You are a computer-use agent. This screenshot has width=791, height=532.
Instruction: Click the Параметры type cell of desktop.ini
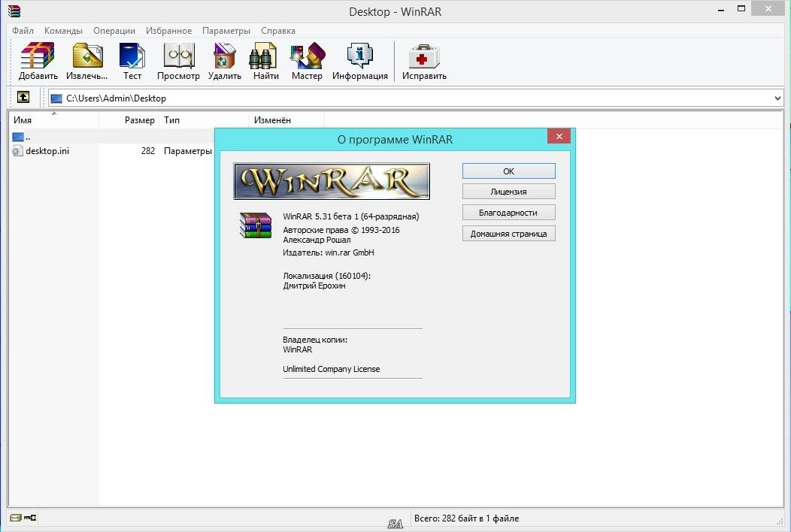(188, 151)
